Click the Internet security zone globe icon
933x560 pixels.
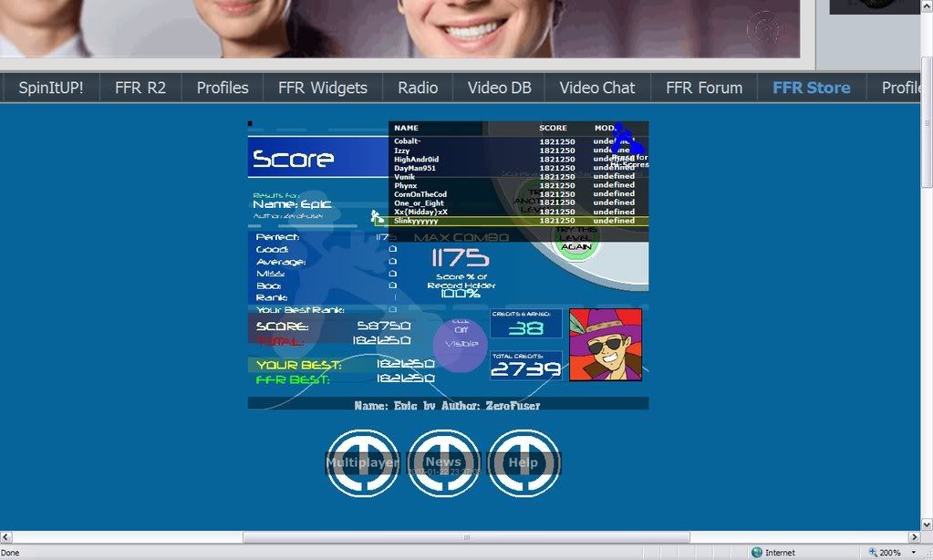(x=757, y=553)
